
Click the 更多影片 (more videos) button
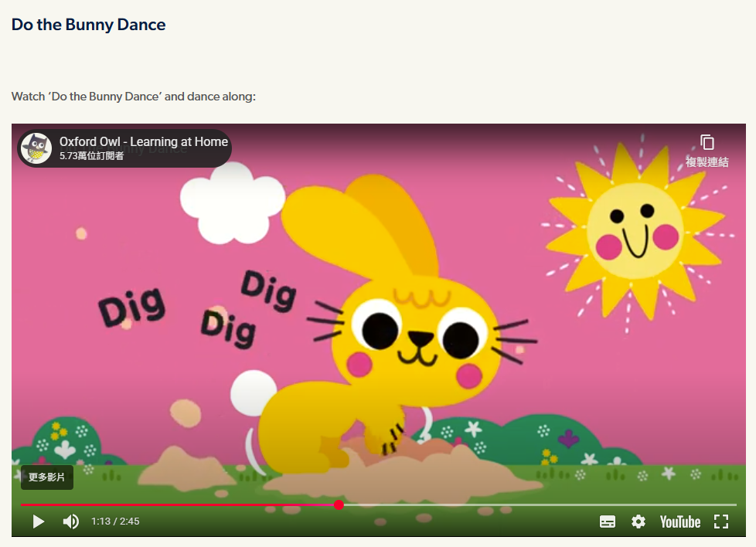47,477
